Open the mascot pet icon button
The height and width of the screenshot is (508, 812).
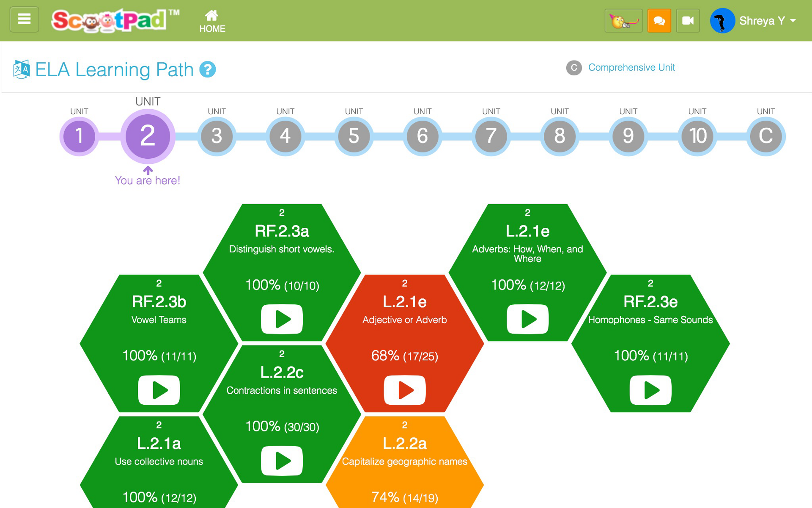tap(623, 20)
